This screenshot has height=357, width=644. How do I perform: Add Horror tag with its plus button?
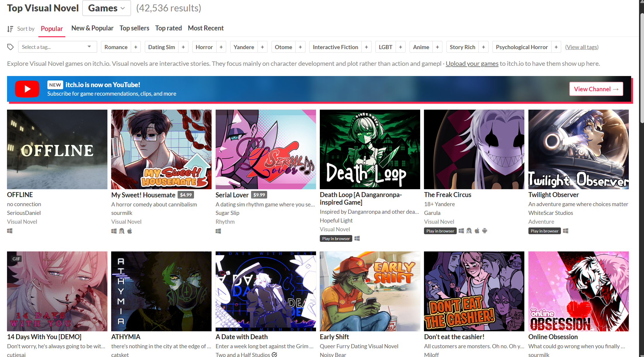coord(221,47)
